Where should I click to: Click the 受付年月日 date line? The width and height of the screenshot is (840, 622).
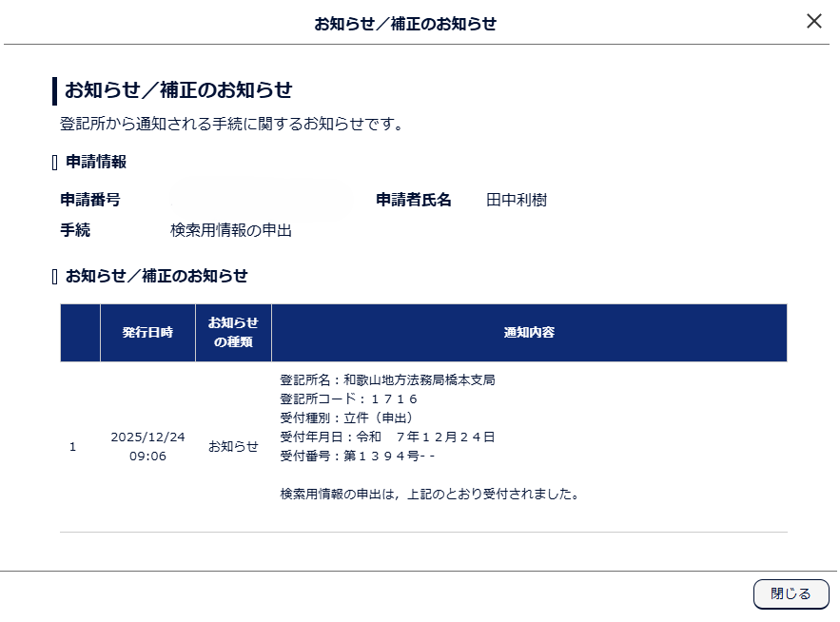pos(387,437)
